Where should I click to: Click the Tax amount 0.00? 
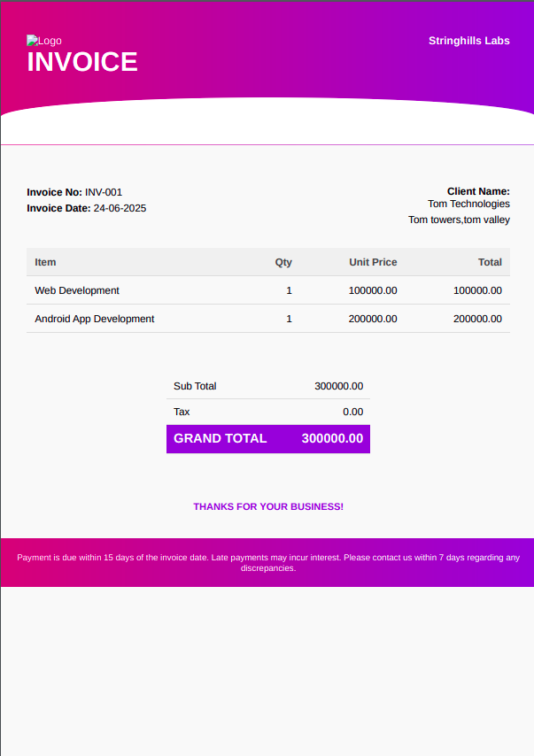click(352, 412)
